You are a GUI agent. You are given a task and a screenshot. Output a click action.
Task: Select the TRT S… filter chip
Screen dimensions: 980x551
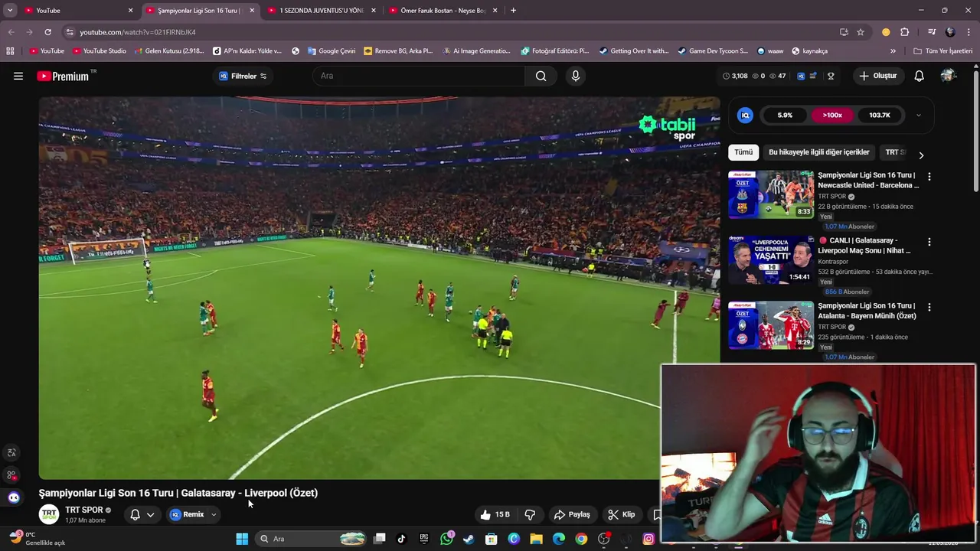[x=894, y=152]
